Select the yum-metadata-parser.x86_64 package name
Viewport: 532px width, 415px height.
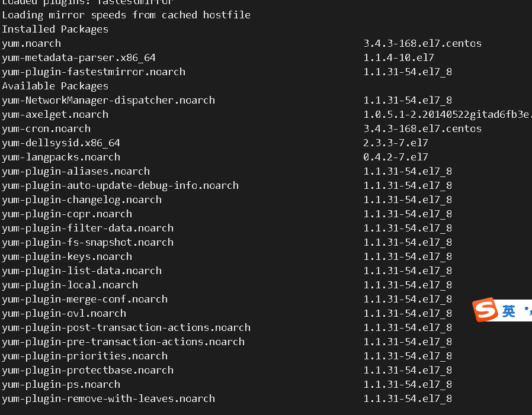(79, 57)
